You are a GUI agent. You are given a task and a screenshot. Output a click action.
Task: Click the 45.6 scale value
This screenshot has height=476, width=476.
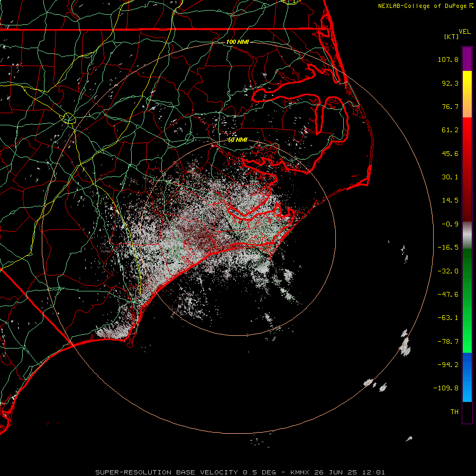click(x=450, y=153)
